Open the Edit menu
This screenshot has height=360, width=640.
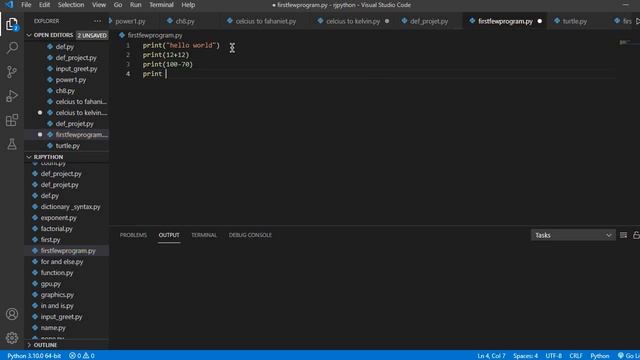click(x=44, y=5)
